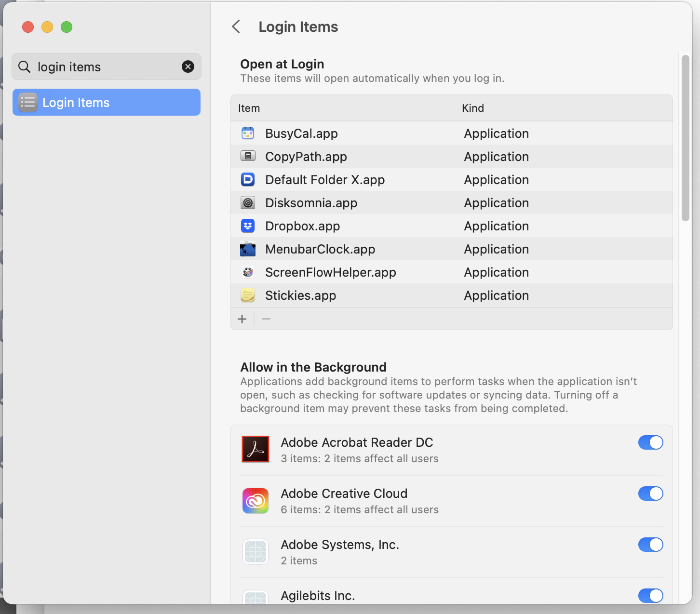The height and width of the screenshot is (614, 700).
Task: Add a login item with plus button
Action: (242, 319)
